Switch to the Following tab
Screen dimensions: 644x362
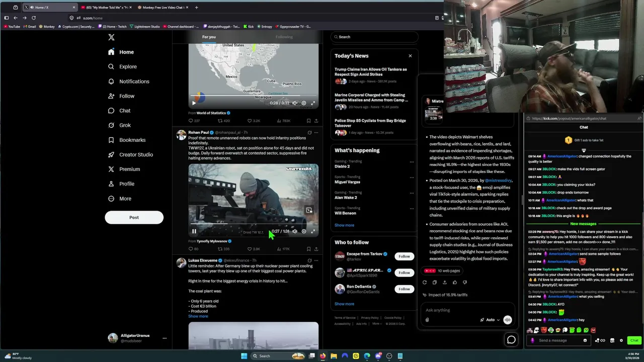(284, 37)
